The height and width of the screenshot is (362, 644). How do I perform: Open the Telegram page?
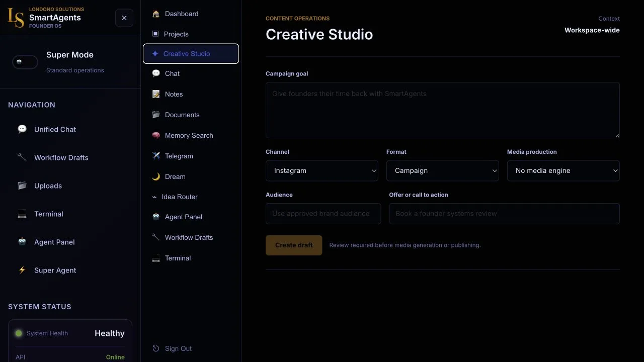click(x=191, y=156)
